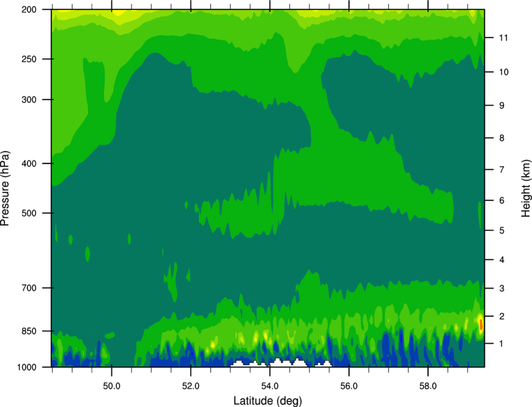Select the 850 pressure tick label
Screen dimensions: 532x407
pyautogui.click(x=29, y=331)
